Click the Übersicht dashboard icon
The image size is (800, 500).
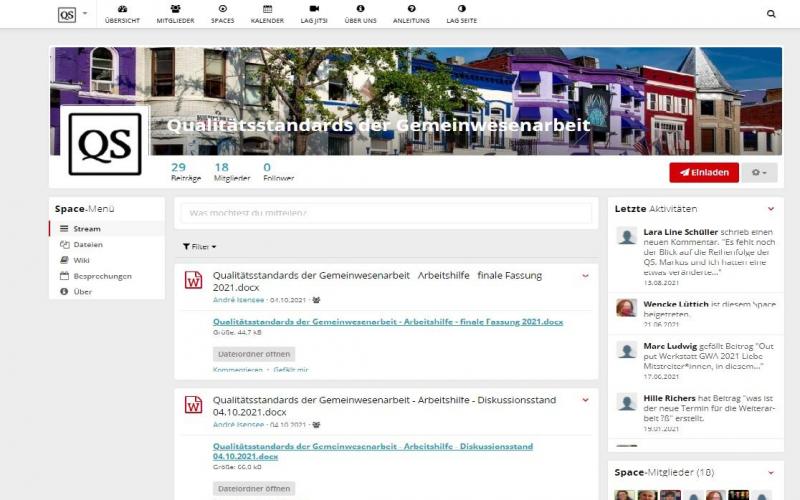coord(122,9)
